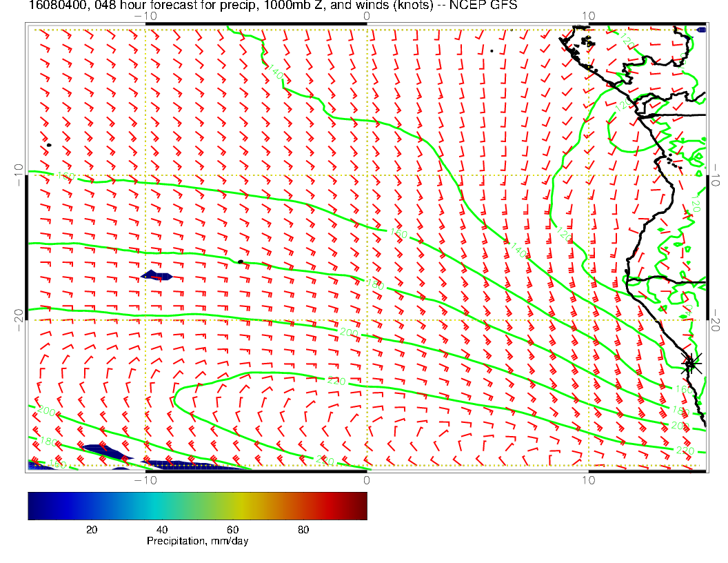Click the '0' longitude label on top axis

[367, 17]
